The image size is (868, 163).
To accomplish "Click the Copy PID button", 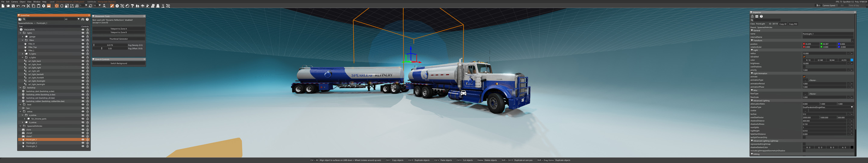I will pos(793,24).
